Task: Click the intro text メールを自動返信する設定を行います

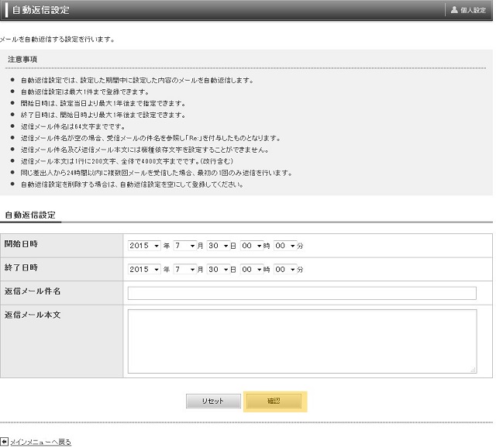Action: 57,40
